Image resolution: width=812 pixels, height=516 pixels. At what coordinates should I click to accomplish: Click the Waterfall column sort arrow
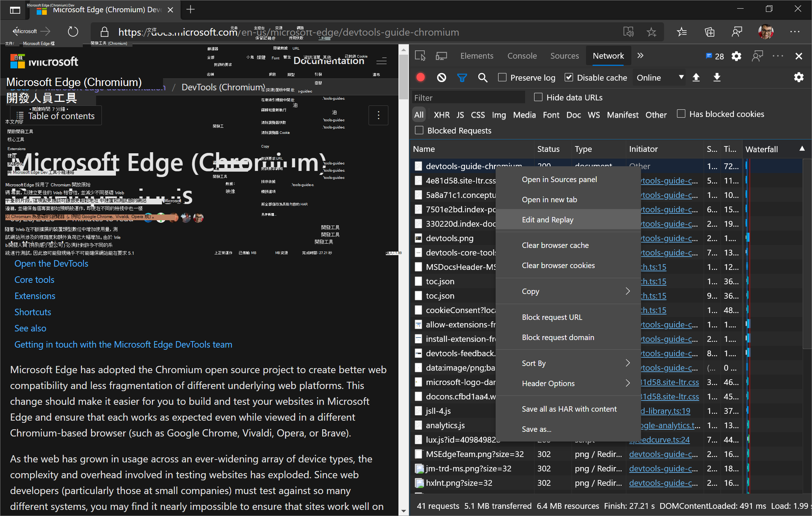[x=802, y=149]
